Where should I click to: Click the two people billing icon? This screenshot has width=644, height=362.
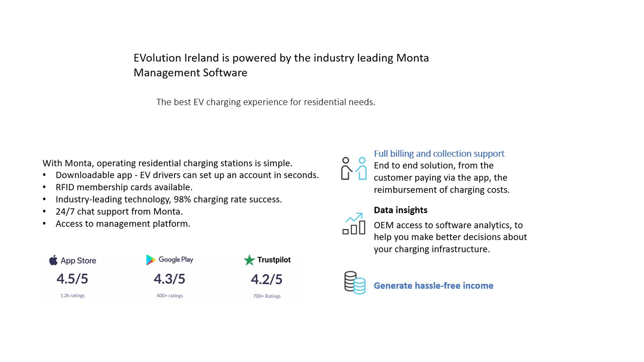click(354, 169)
